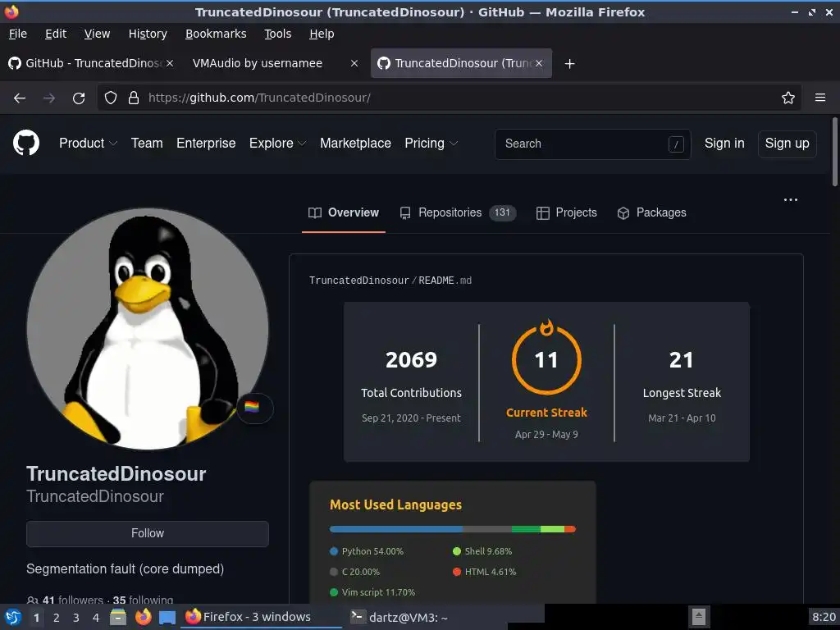Screen dimensions: 840x630
Task: Select the Overview profile tab
Action: [344, 212]
